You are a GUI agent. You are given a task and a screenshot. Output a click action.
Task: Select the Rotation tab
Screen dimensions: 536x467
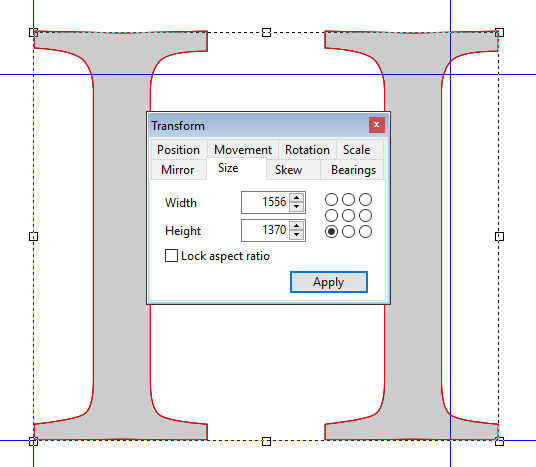click(307, 150)
